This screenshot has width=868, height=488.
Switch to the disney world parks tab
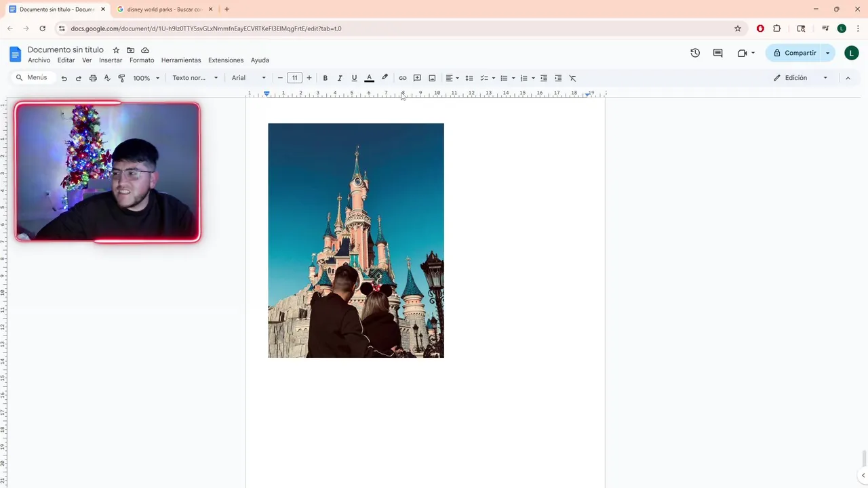163,9
